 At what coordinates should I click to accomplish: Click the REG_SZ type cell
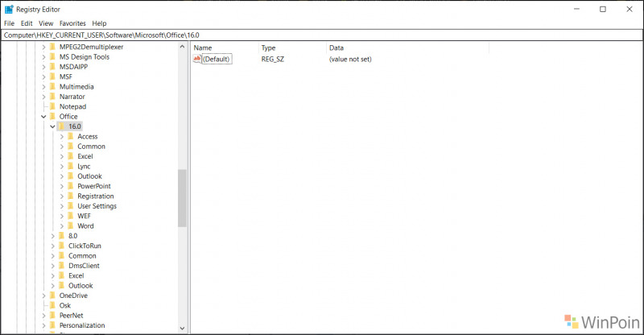click(x=273, y=60)
